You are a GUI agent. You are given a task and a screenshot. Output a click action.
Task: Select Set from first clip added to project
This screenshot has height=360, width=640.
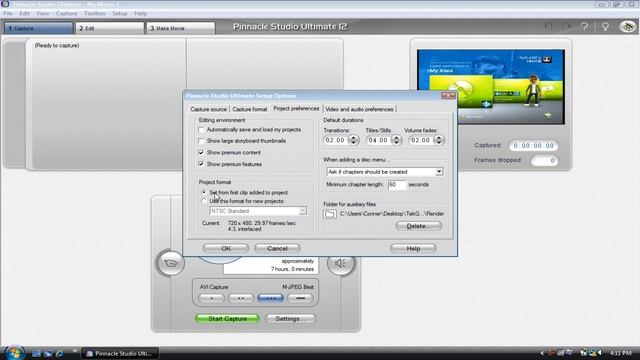point(204,192)
